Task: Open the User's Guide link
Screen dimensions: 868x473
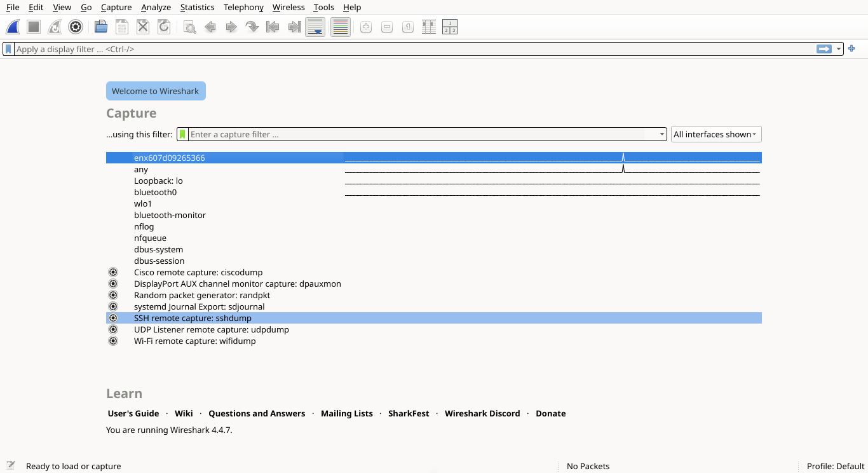Action: (133, 413)
